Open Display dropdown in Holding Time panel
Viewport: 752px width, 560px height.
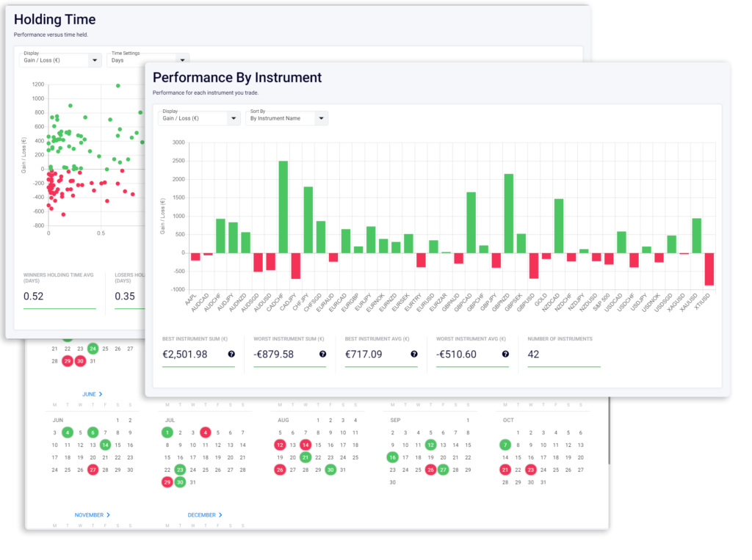click(x=61, y=60)
